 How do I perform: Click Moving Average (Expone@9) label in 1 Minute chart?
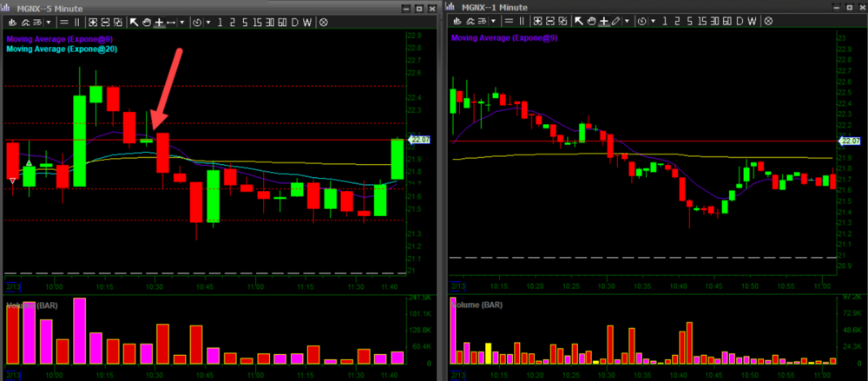pos(503,39)
